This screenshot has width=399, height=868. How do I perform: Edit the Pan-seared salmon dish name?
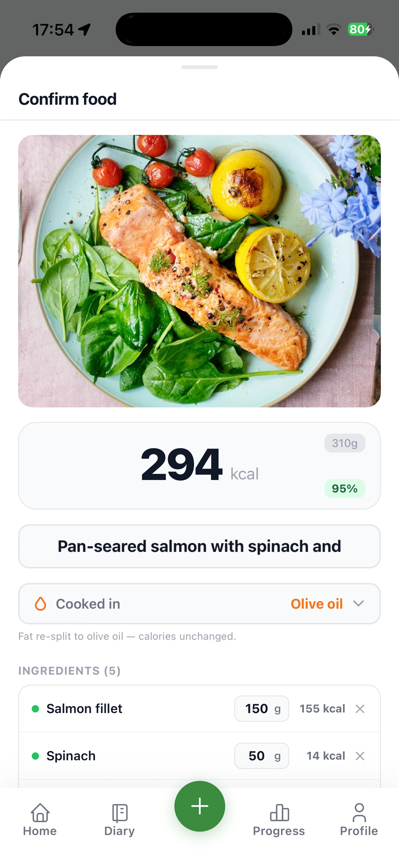pyautogui.click(x=199, y=546)
